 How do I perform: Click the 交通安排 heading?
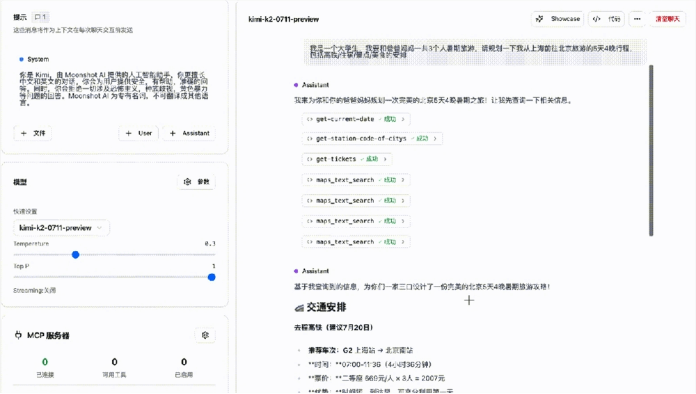pos(326,307)
